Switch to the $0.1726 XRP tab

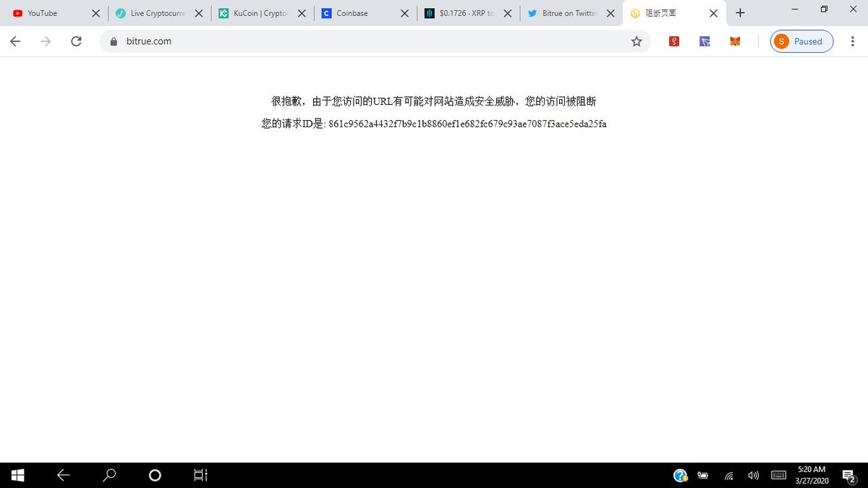click(x=466, y=13)
